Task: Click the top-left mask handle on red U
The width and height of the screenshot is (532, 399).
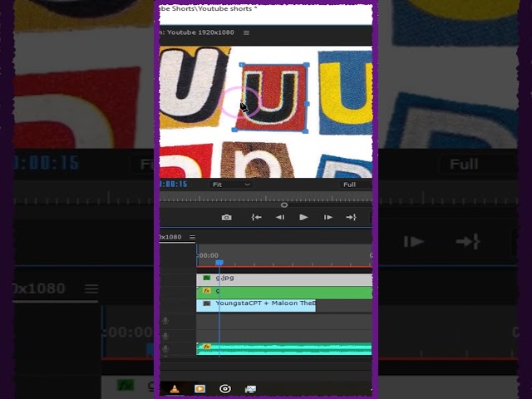Action: coord(242,65)
